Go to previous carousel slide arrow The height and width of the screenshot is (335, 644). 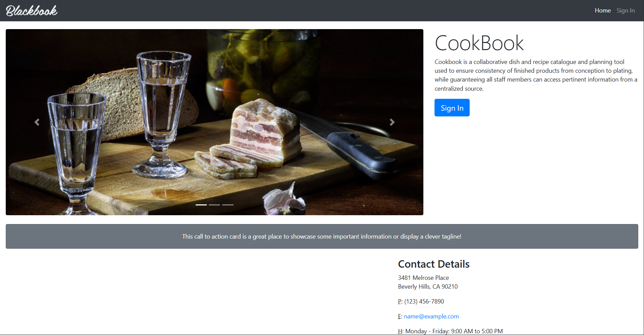(x=37, y=122)
